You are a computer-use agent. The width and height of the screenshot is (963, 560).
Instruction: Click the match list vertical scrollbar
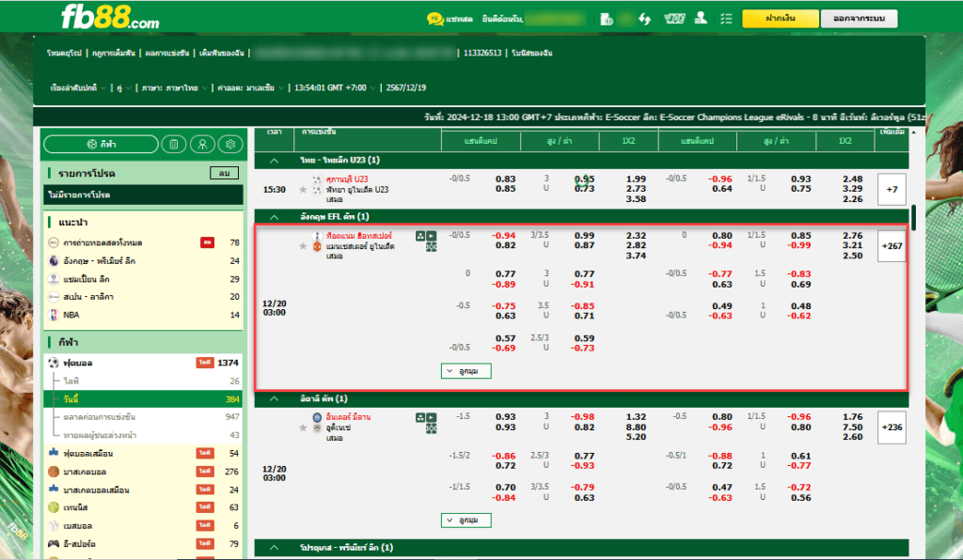[x=914, y=218]
